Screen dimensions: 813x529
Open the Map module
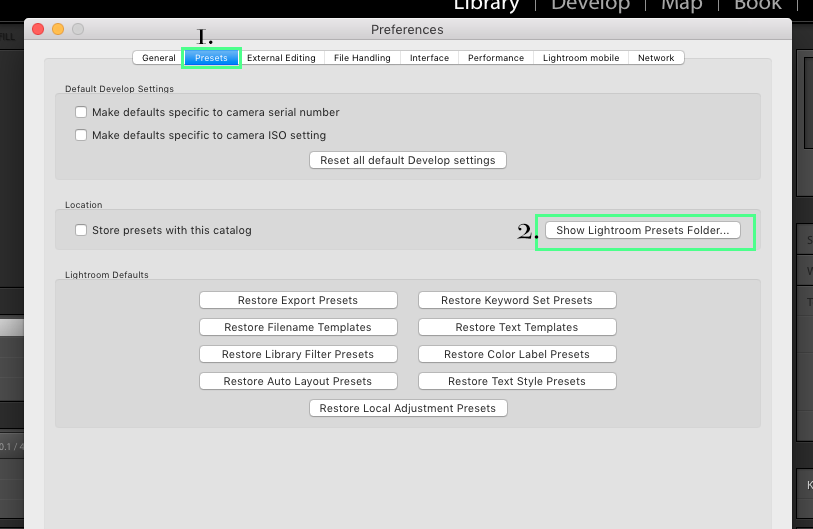point(681,5)
